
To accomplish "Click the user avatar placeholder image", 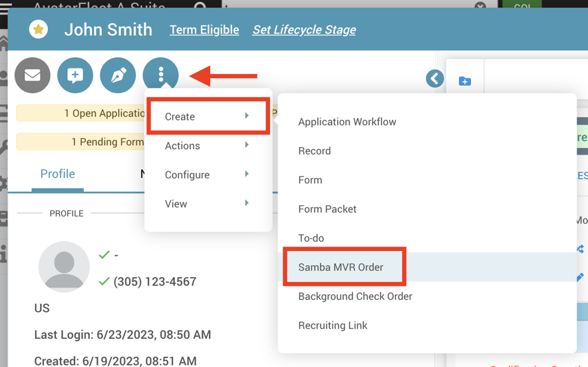I will pyautogui.click(x=64, y=266).
